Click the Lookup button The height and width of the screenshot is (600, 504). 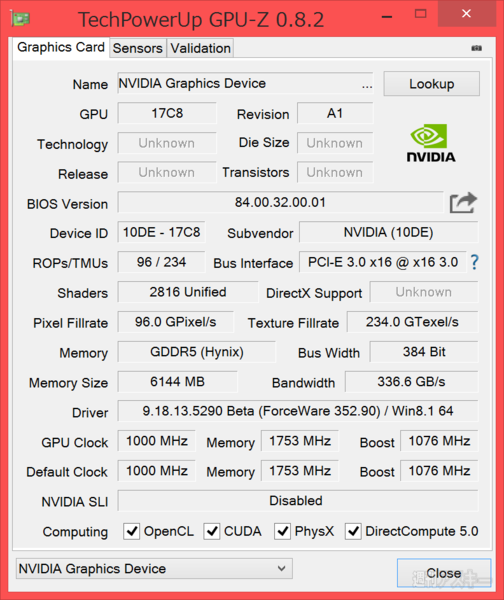click(432, 84)
